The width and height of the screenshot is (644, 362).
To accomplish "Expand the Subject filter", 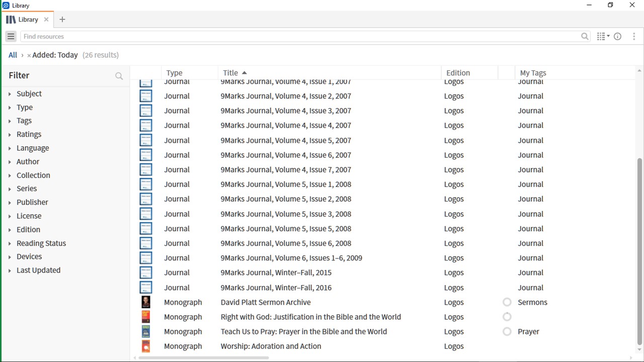I will tap(10, 94).
